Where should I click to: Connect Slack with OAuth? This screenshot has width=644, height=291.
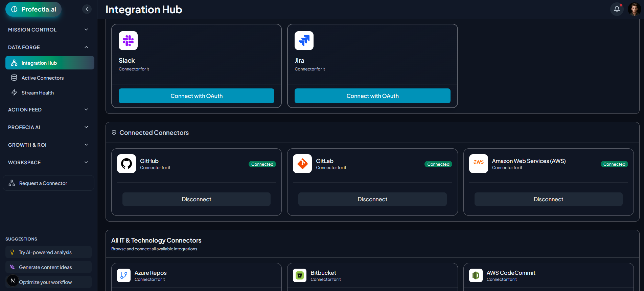point(197,96)
